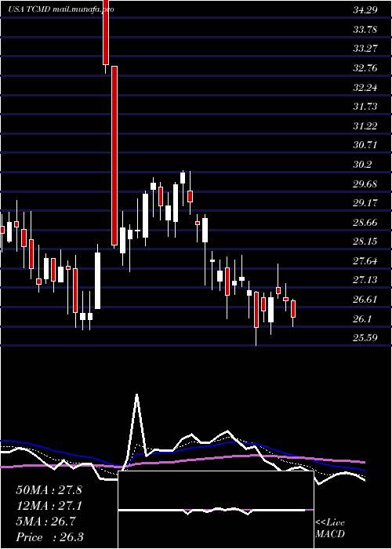The width and height of the screenshot is (392, 549).
Task: Click the tall red candlestick dropping from 32.76
Action: click(x=114, y=155)
